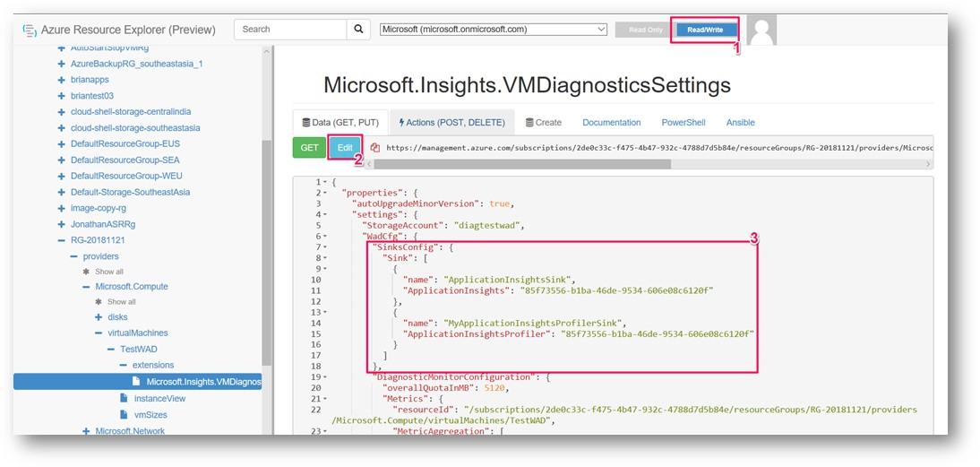Switch to Read/Write mode
Image resolution: width=980 pixels, height=467 pixels.
point(705,30)
